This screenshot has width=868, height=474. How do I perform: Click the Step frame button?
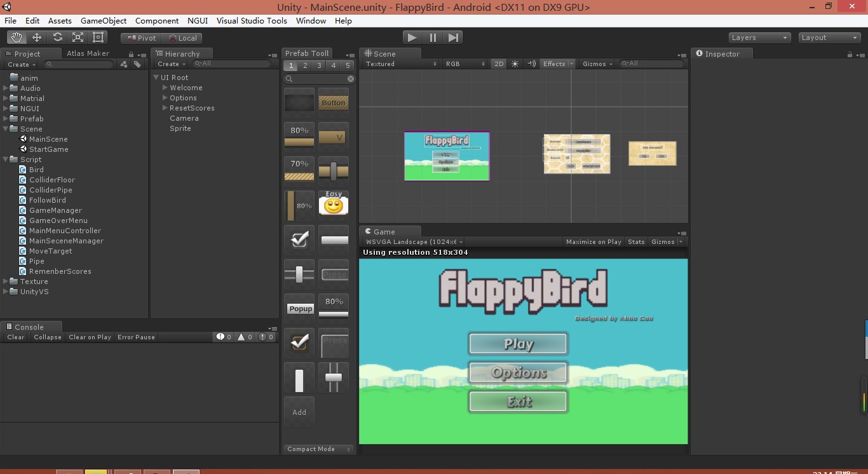pyautogui.click(x=453, y=37)
